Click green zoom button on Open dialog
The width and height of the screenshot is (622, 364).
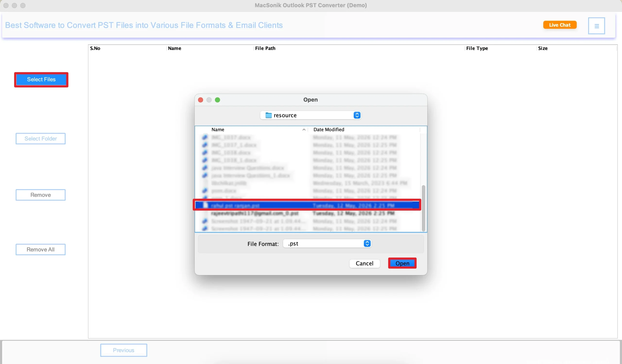pos(217,100)
